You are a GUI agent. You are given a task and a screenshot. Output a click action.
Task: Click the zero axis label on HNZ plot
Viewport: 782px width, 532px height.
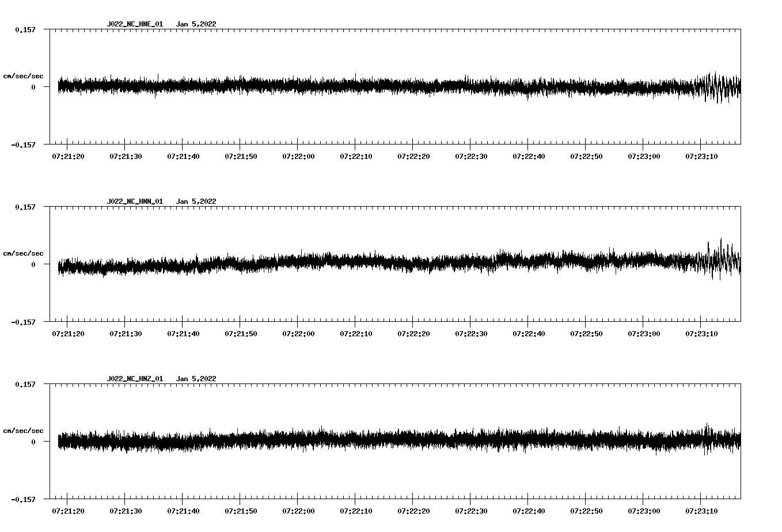click(x=33, y=442)
